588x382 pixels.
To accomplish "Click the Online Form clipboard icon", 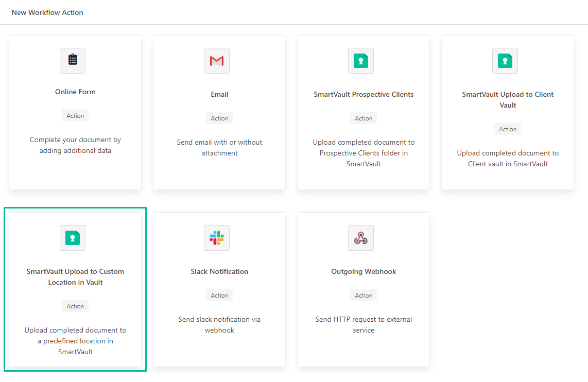I will [73, 61].
